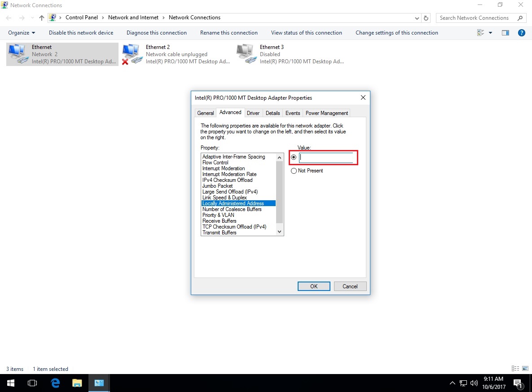
Task: Select the Not Present radio button
Action: pos(294,171)
